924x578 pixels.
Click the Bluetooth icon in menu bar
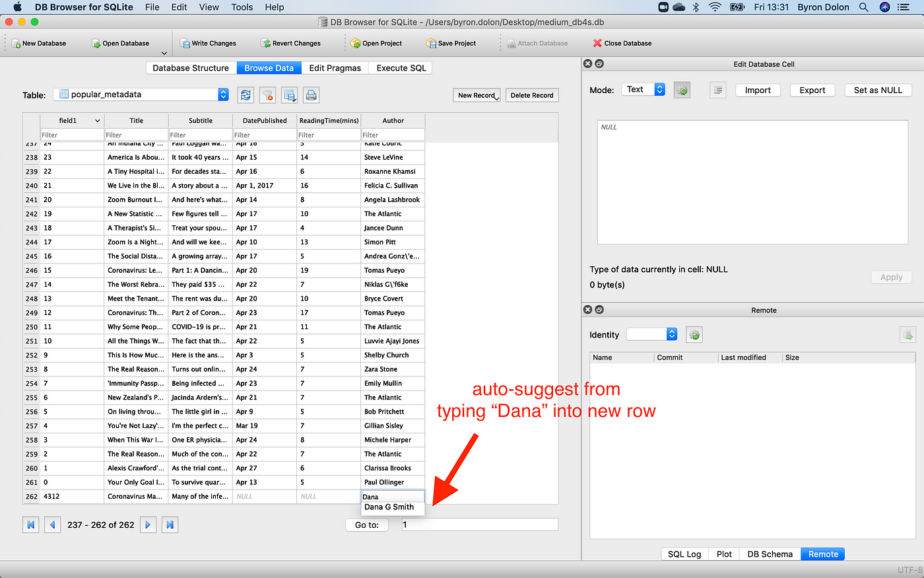pyautogui.click(x=696, y=7)
